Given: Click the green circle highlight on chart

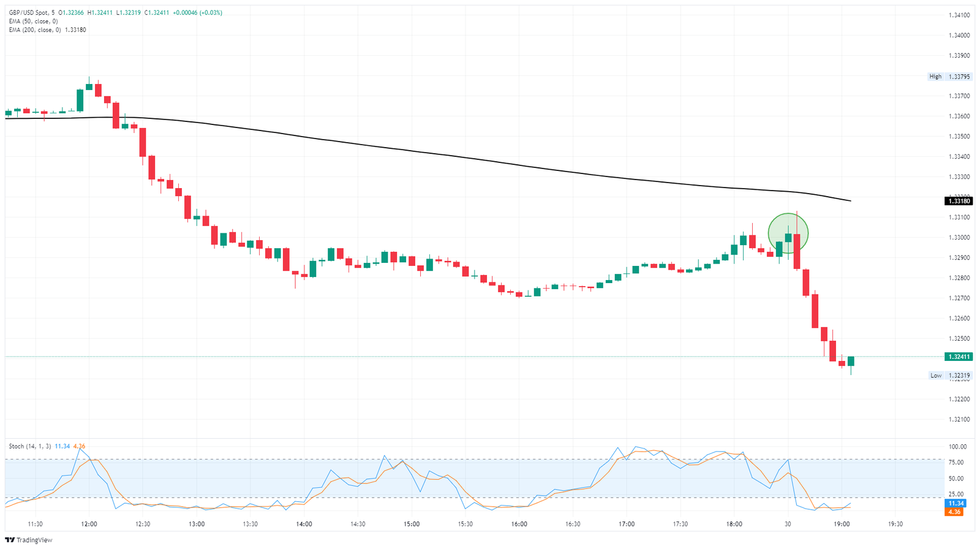Looking at the screenshot, I should (x=788, y=233).
